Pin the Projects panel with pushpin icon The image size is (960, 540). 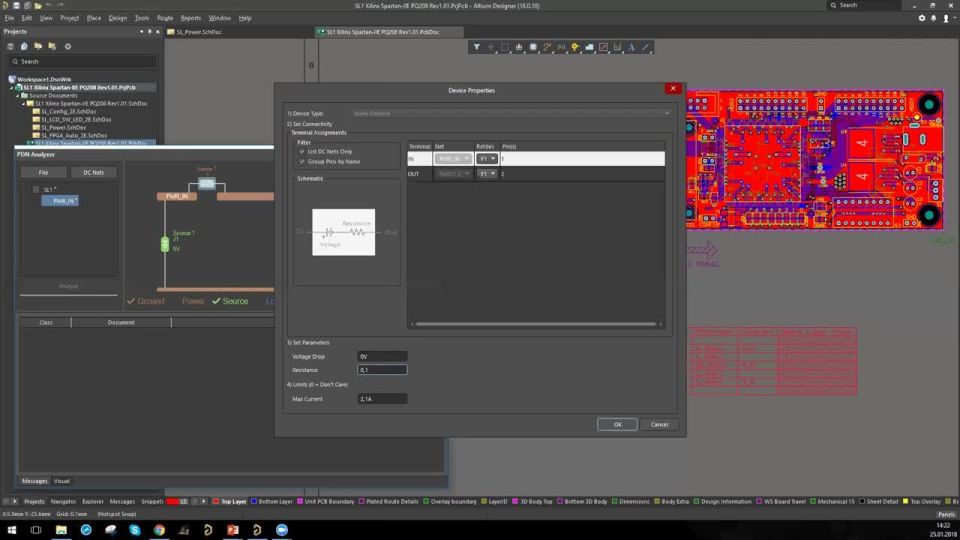[149, 31]
